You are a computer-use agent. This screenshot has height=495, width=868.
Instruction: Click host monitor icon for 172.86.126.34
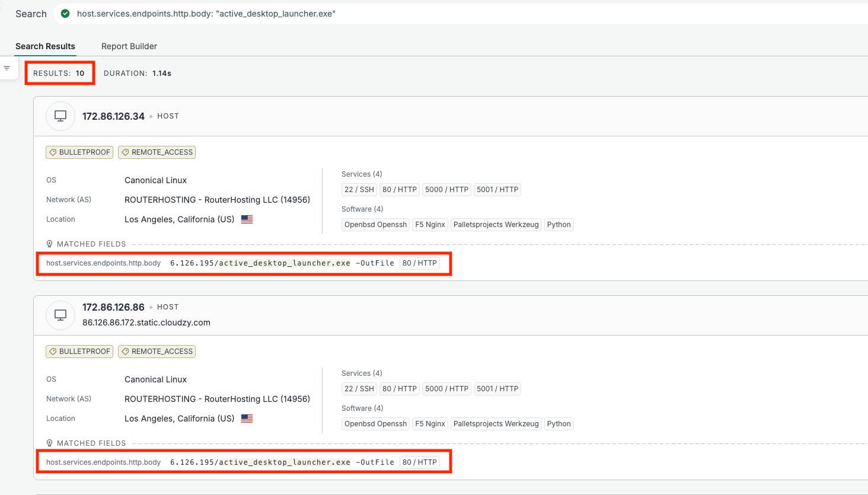click(x=60, y=116)
